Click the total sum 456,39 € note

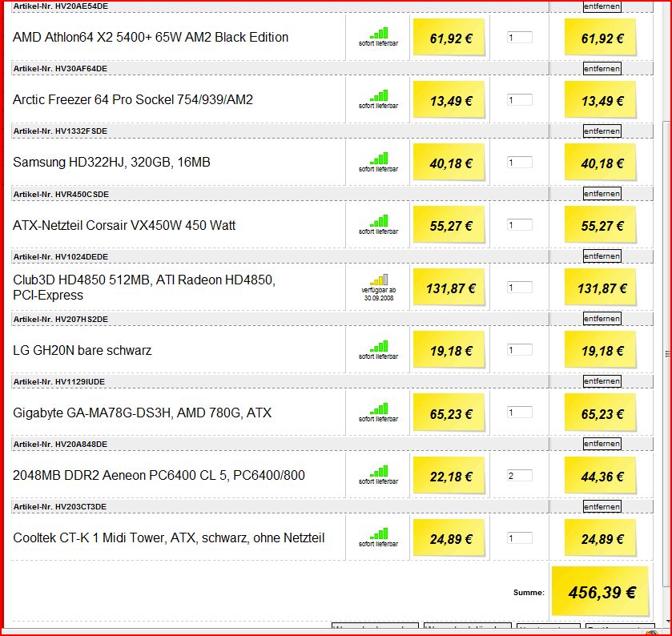[x=601, y=591]
